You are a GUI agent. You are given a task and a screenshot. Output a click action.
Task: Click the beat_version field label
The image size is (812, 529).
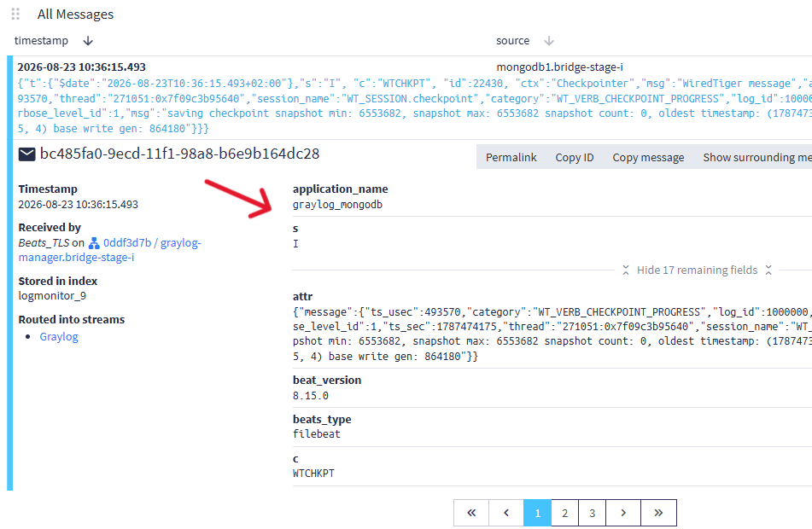point(327,380)
